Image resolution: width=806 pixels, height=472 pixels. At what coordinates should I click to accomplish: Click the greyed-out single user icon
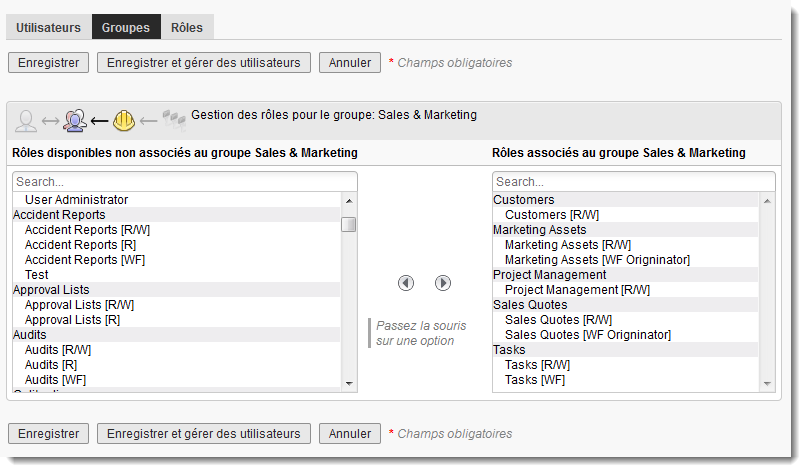(x=26, y=121)
